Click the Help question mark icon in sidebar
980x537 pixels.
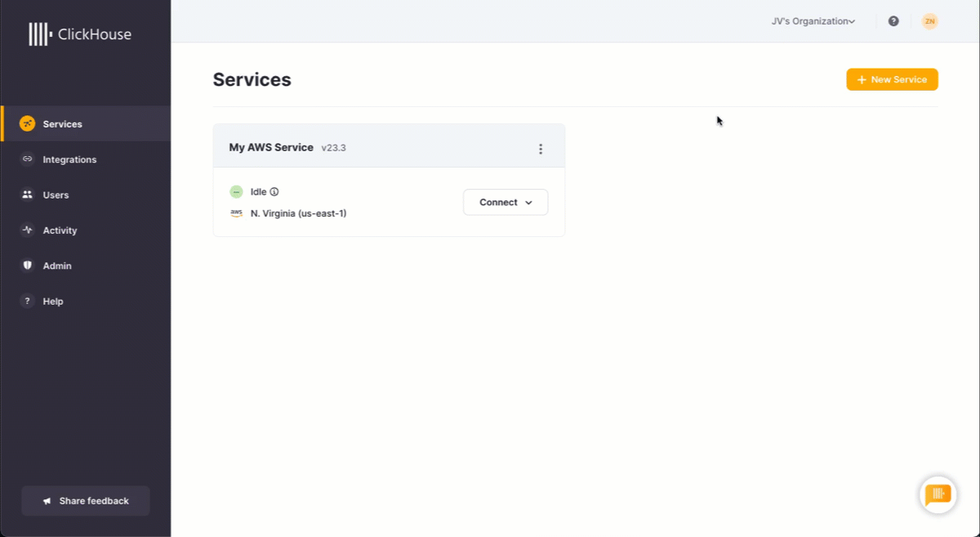coord(27,302)
